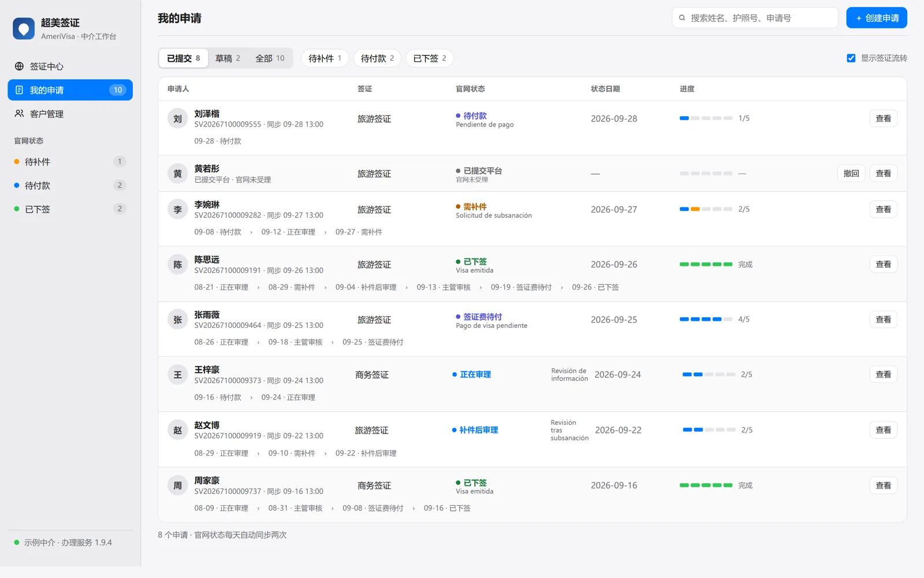Image resolution: width=924 pixels, height=578 pixels.
Task: Click the 陈 avatar for 陈思远
Action: (x=177, y=265)
